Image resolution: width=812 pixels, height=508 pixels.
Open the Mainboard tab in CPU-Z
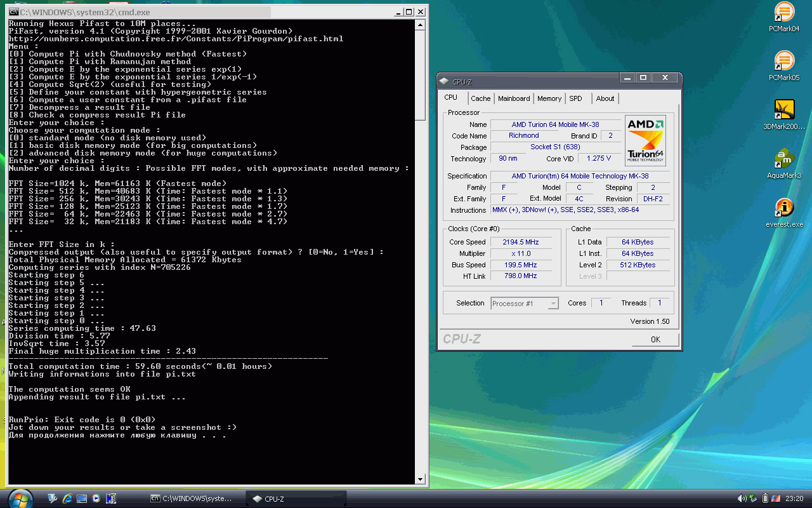(x=514, y=98)
